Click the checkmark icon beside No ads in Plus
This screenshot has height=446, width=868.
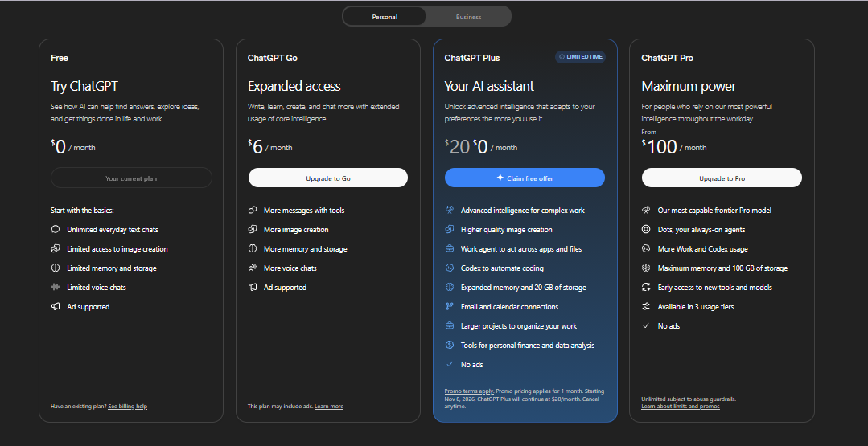pyautogui.click(x=450, y=364)
